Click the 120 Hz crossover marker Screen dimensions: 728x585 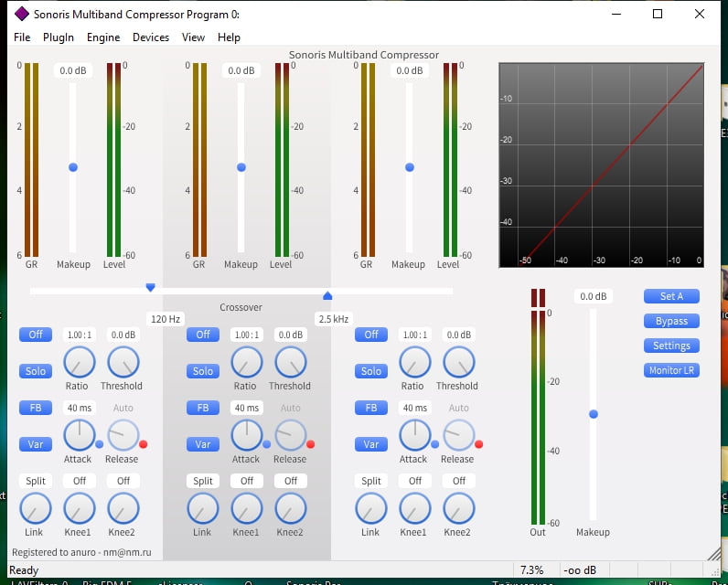pyautogui.click(x=150, y=287)
